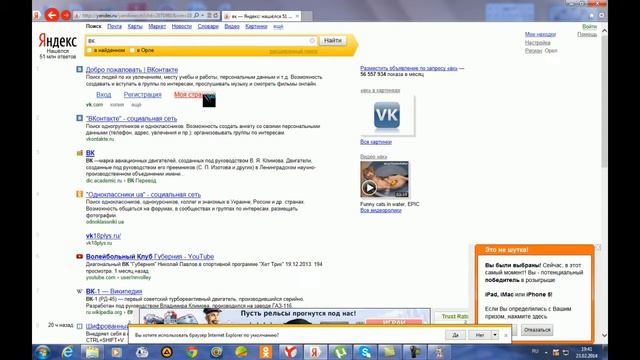Expand the 'ещё' services menu
640x360 pixels.
[278, 26]
